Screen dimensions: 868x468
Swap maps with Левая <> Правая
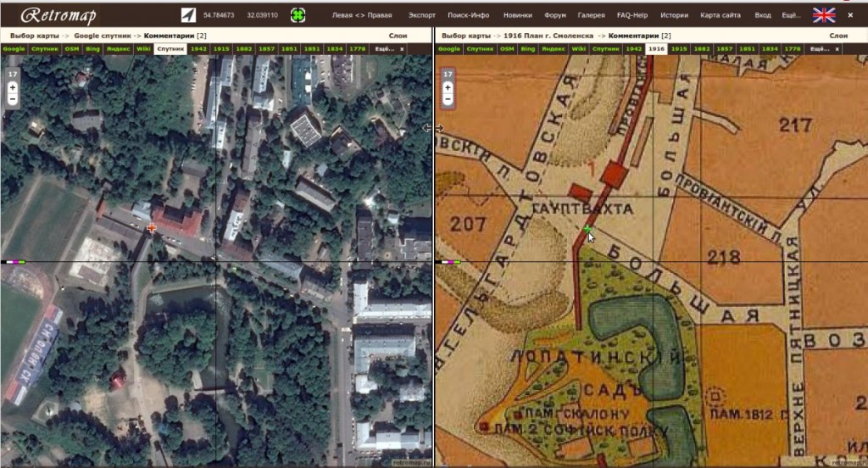pos(362,15)
